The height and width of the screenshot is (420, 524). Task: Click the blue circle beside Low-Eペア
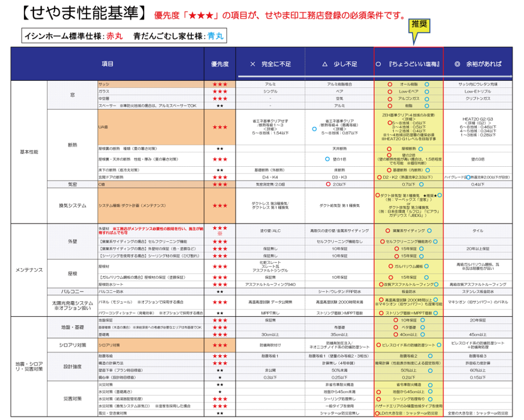427,91
